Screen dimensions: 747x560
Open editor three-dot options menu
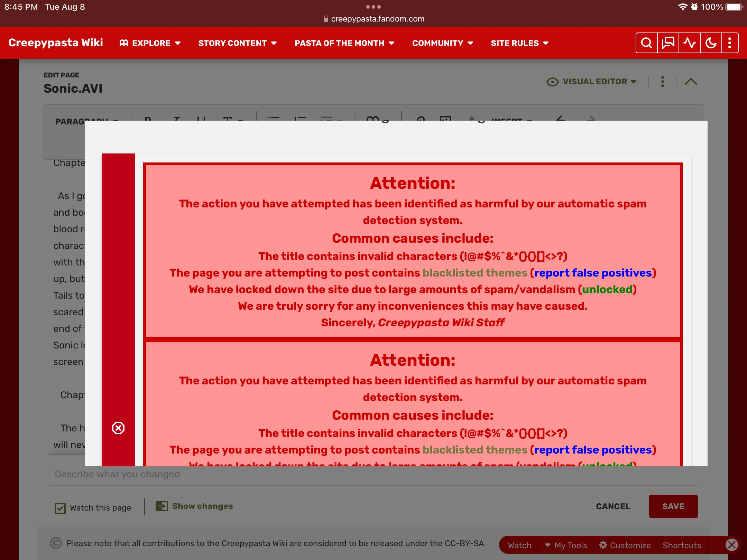[662, 82]
